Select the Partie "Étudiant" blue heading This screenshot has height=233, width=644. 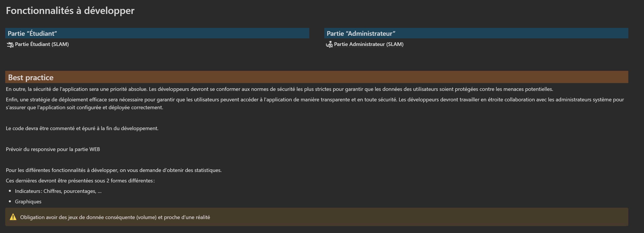coord(32,34)
